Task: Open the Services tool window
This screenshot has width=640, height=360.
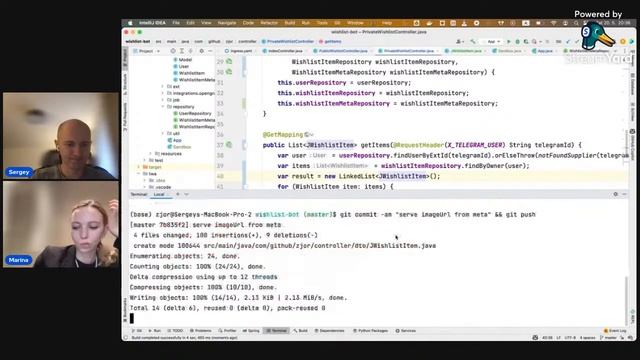Action: (406, 331)
